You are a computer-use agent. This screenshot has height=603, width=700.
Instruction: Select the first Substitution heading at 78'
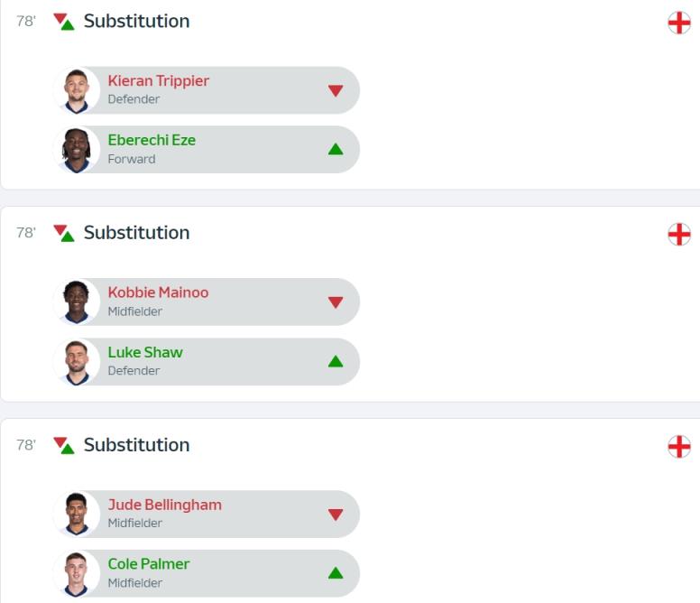pyautogui.click(x=136, y=21)
